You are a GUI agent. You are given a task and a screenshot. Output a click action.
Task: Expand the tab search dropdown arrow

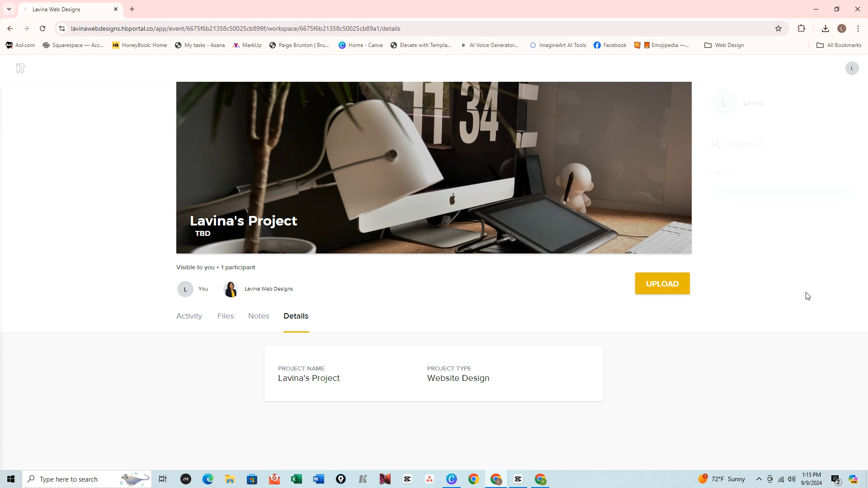click(x=9, y=9)
